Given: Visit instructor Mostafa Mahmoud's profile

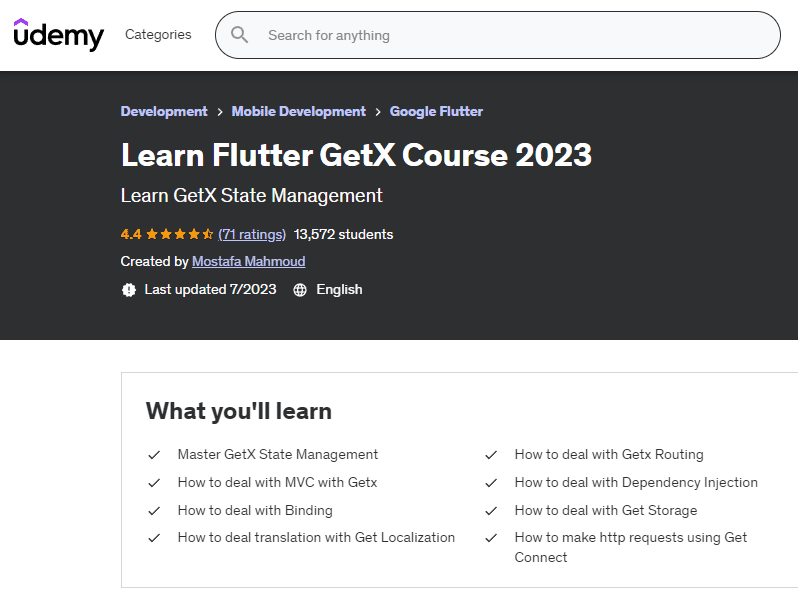Looking at the screenshot, I should point(248,262).
